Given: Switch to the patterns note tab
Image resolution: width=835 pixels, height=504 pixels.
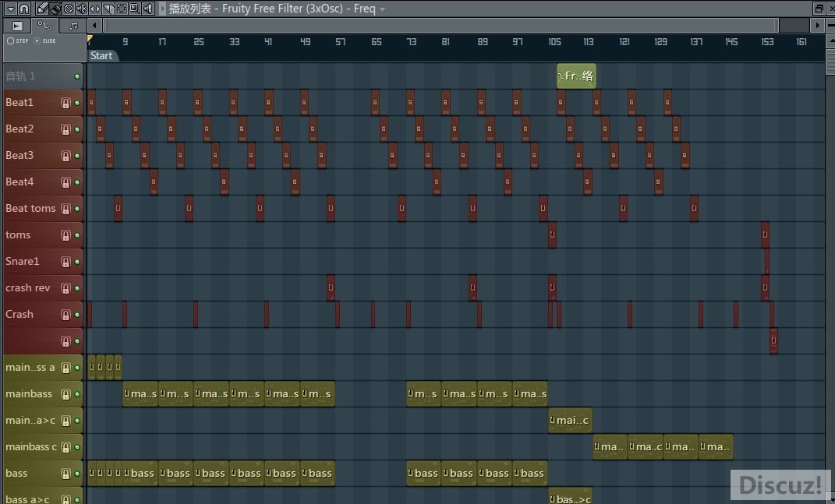Looking at the screenshot, I should click(73, 26).
